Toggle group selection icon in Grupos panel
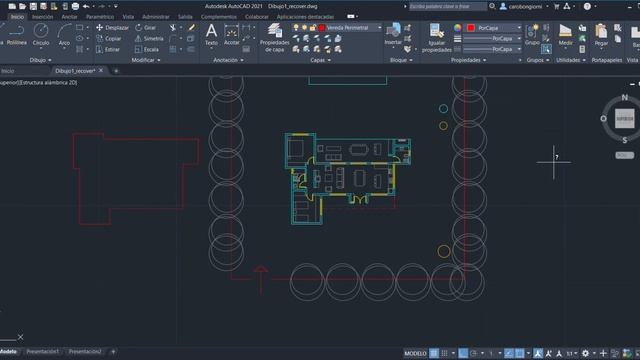 point(546,49)
